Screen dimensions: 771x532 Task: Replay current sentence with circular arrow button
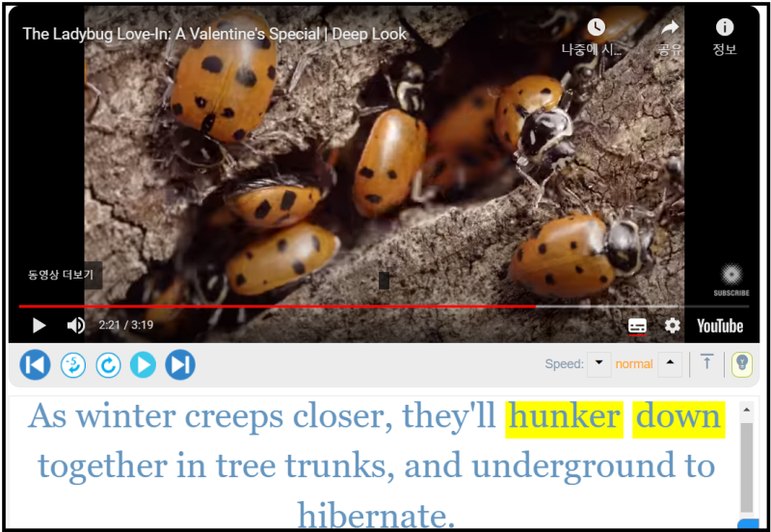tap(108, 365)
